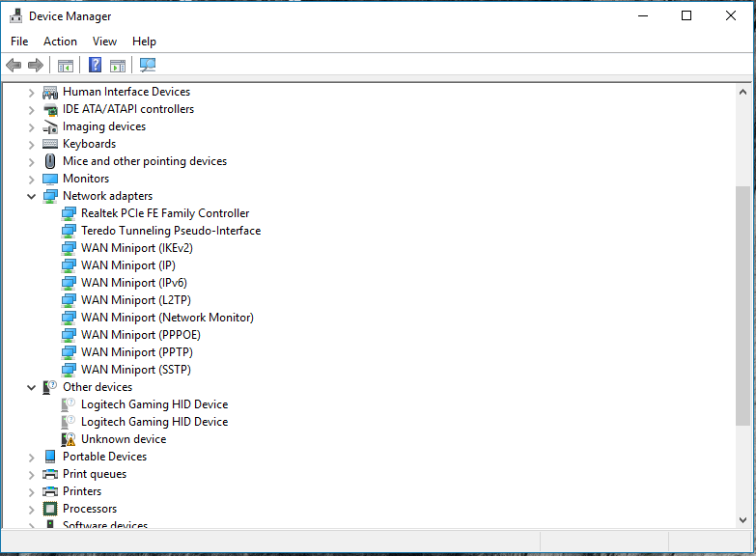
Task: Click the vertical scrollbar down arrow
Action: [742, 519]
